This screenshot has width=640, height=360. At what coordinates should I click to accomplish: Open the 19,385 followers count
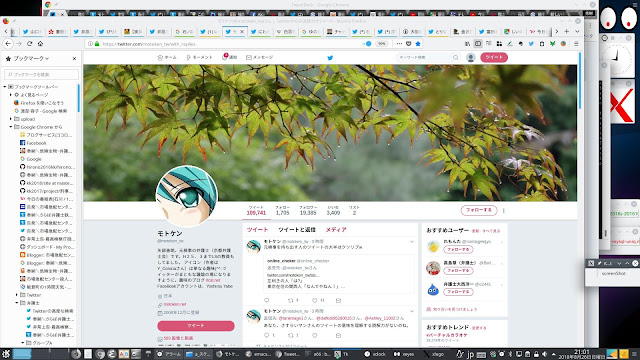(308, 210)
